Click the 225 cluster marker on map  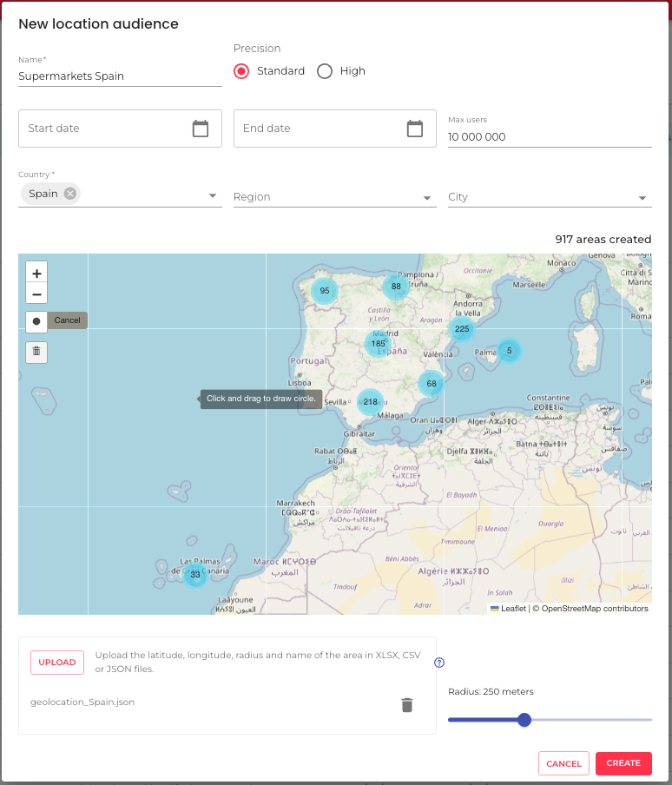462,329
